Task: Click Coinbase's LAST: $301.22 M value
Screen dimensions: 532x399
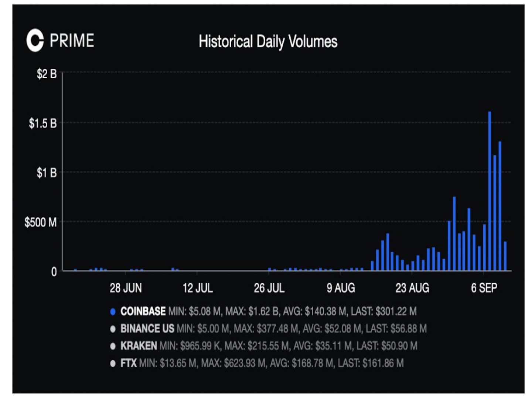Action: pyautogui.click(x=383, y=311)
